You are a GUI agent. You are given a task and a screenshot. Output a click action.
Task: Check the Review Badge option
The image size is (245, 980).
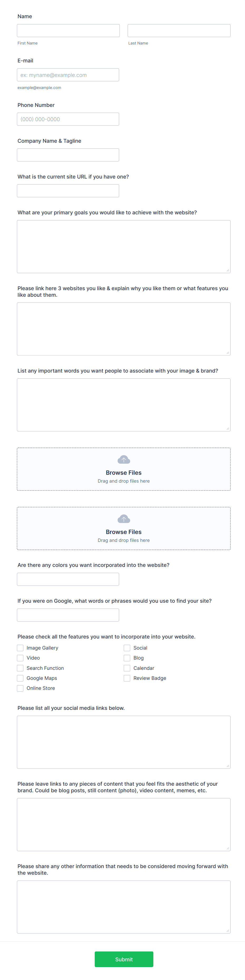point(127,678)
